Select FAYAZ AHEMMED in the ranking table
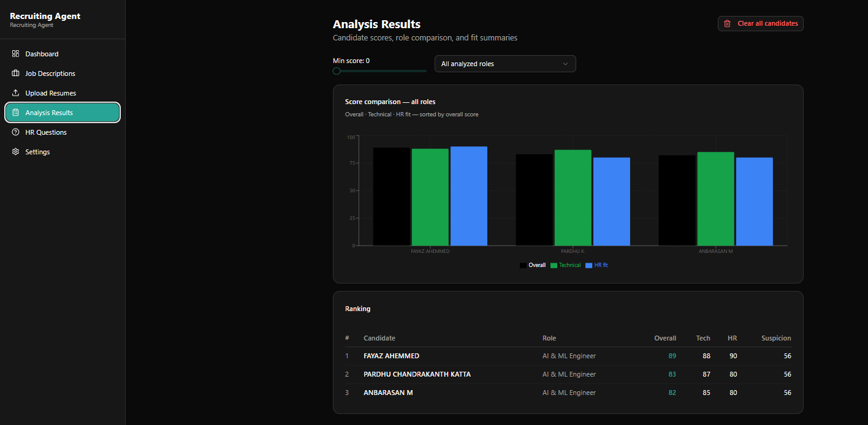 pos(391,356)
